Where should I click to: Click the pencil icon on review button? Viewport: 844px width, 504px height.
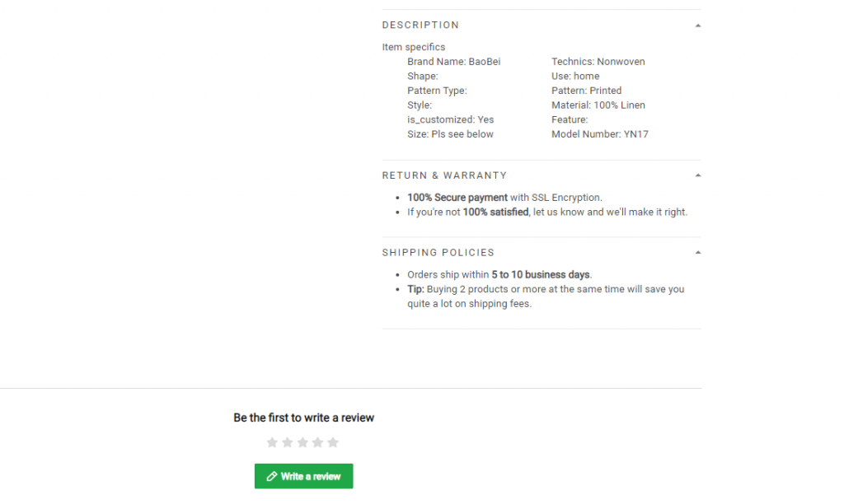pyautogui.click(x=272, y=476)
